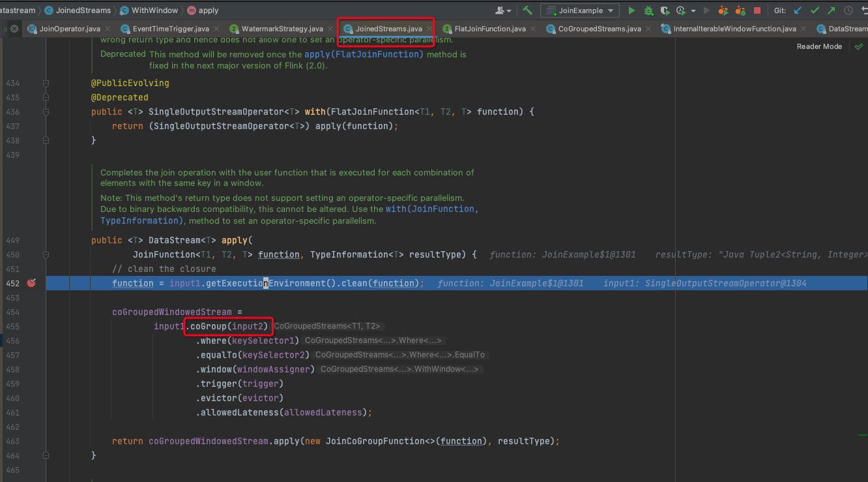Click keySelector1 in the where call

click(x=263, y=340)
